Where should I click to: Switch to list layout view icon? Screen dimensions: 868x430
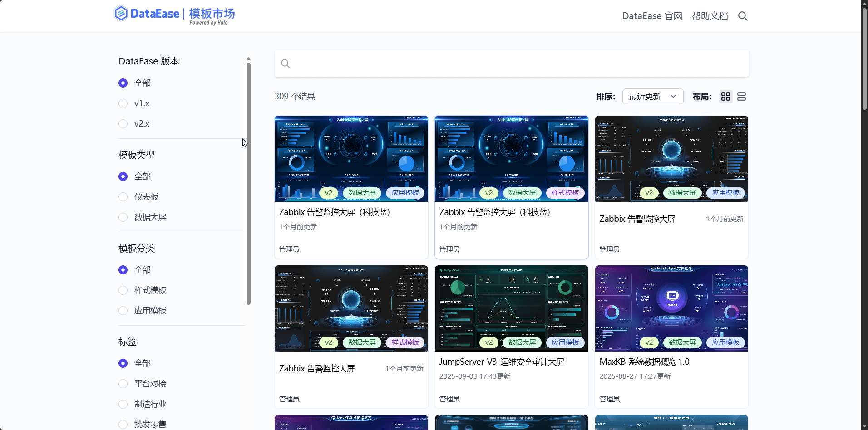tap(741, 97)
